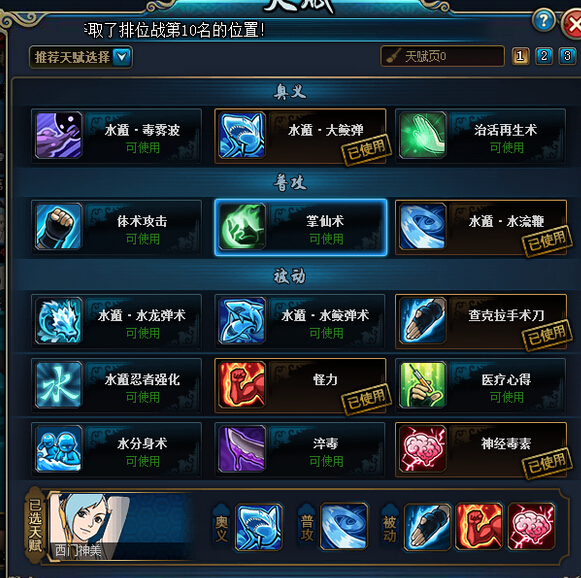Switch to talent page 3 tab

point(567,56)
